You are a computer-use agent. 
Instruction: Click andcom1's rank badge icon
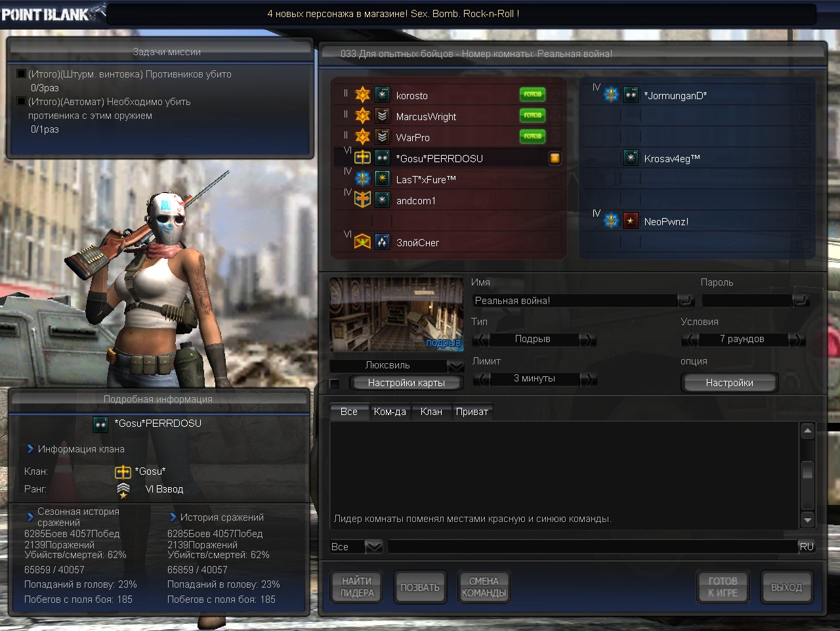(x=383, y=200)
